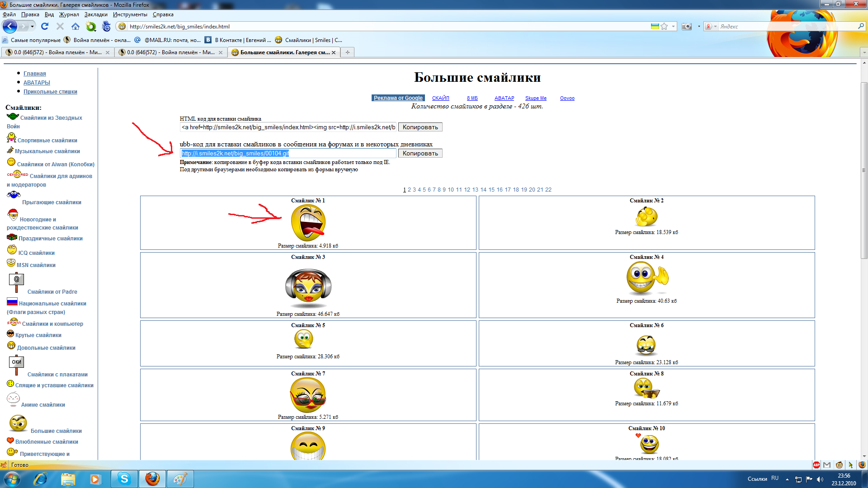Open the Закладки menu
The image size is (868, 488).
pos(96,14)
